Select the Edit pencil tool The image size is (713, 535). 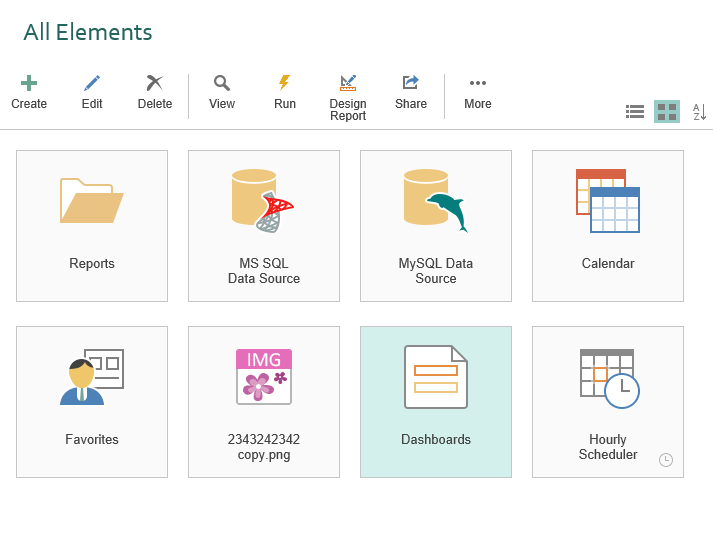pyautogui.click(x=92, y=83)
